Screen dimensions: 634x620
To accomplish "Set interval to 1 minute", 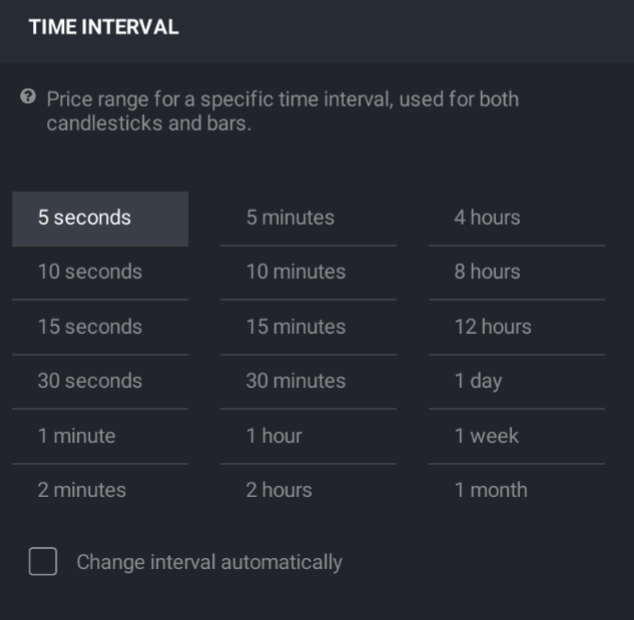I will [100, 437].
